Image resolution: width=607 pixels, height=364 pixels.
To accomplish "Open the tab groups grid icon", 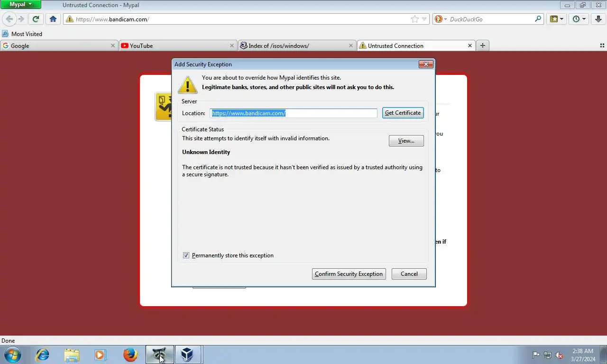I will pos(602,45).
